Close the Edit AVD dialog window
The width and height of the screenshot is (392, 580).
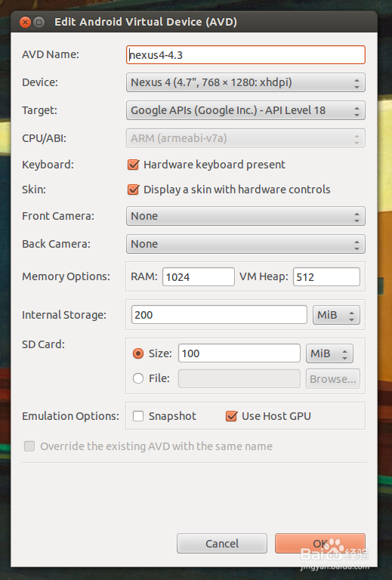(25, 23)
